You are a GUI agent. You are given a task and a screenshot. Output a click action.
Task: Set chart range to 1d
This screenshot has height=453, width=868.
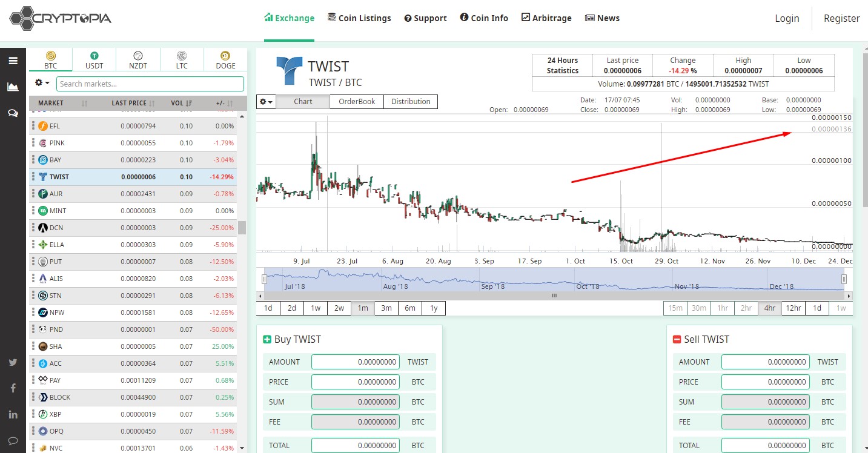tap(268, 308)
